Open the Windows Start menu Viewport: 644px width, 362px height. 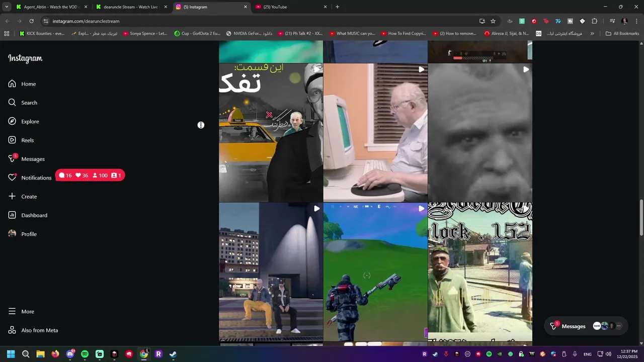coord(11,354)
